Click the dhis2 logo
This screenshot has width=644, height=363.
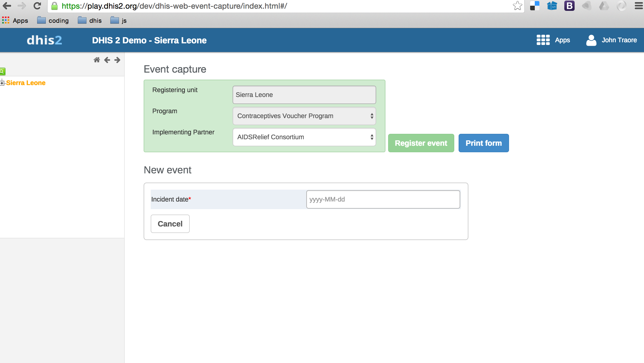[x=44, y=40]
